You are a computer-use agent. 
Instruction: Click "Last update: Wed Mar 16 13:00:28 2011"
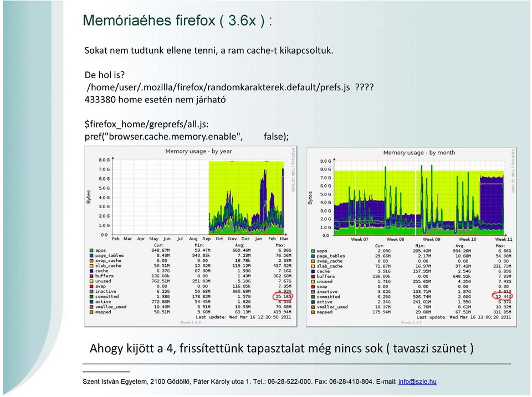coord(464,317)
